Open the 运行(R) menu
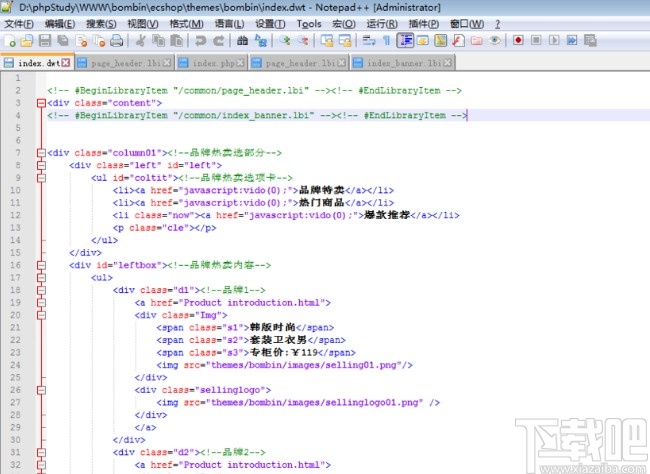The image size is (650, 474). coord(382,24)
